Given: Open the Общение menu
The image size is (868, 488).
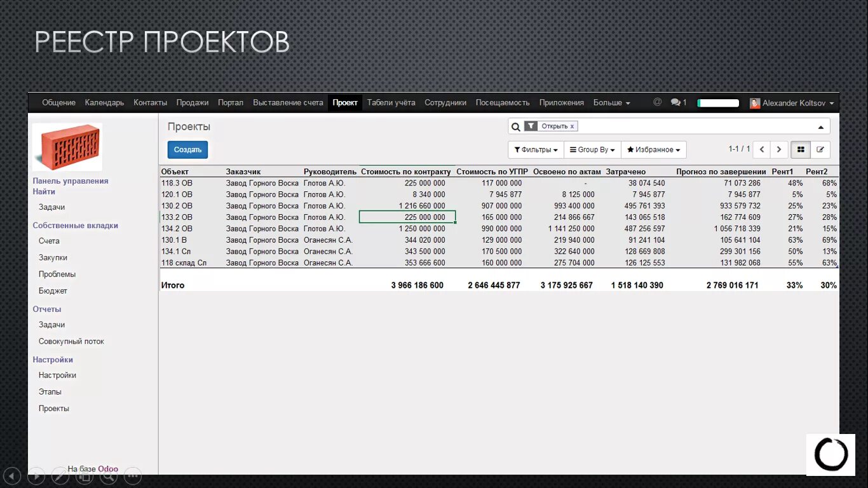Looking at the screenshot, I should (58, 102).
